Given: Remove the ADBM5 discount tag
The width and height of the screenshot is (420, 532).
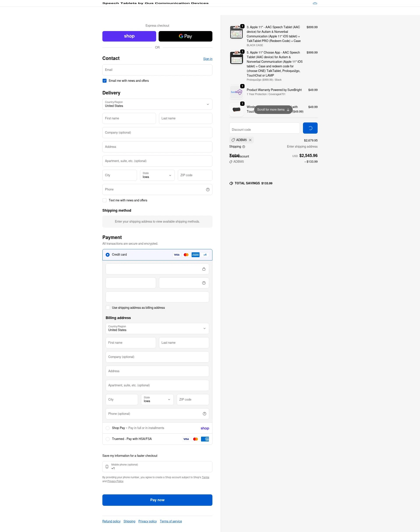Looking at the screenshot, I should pyautogui.click(x=250, y=140).
